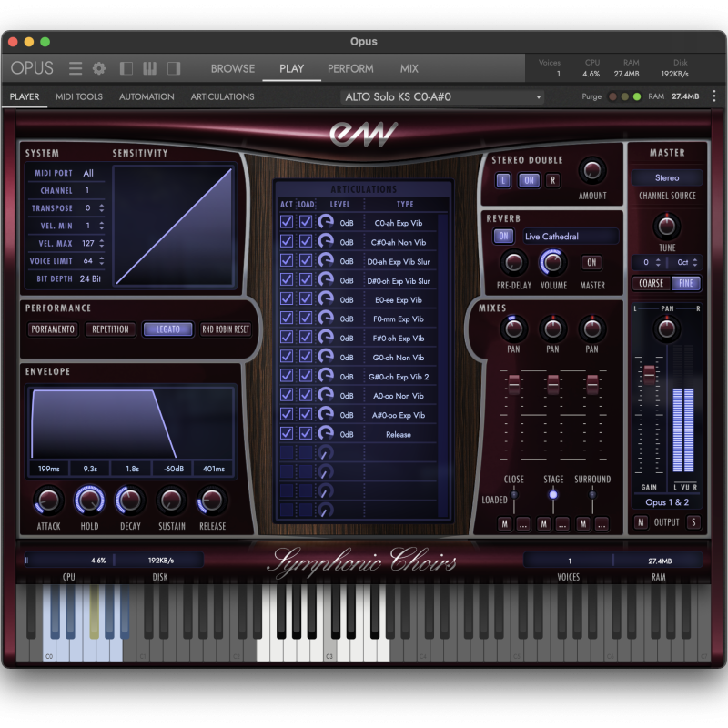
Task: Adjust the envelope Release knob
Action: [212, 500]
